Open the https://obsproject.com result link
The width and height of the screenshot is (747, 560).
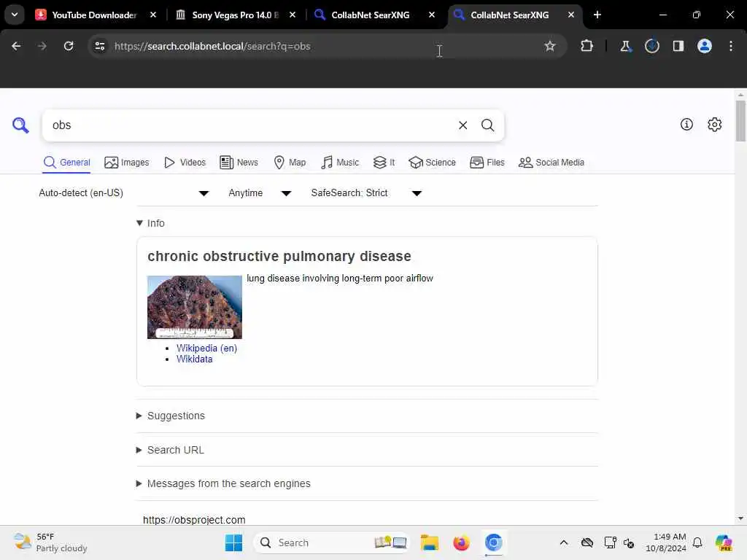click(x=194, y=520)
